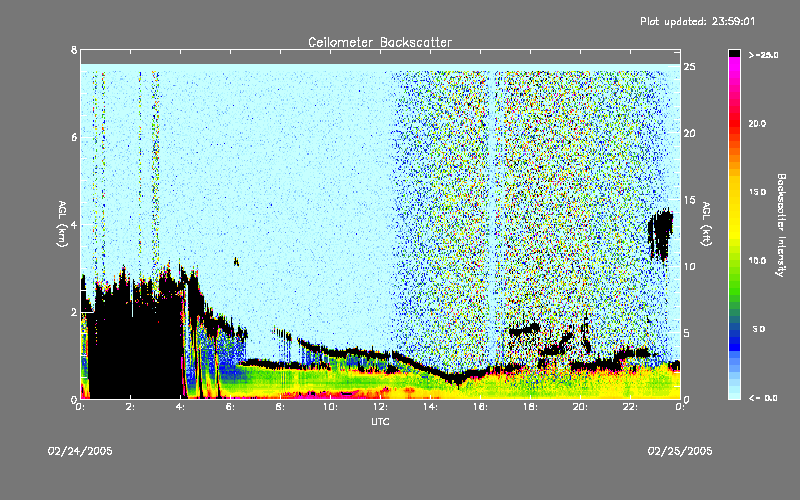Click the 'Backscatter Intensity' colorbar label
The image size is (800, 500).
point(781,225)
